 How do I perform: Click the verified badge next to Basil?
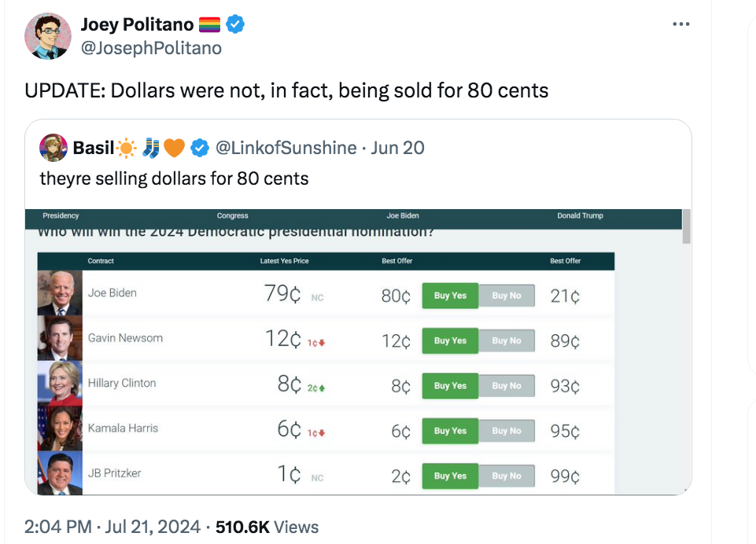pos(200,148)
